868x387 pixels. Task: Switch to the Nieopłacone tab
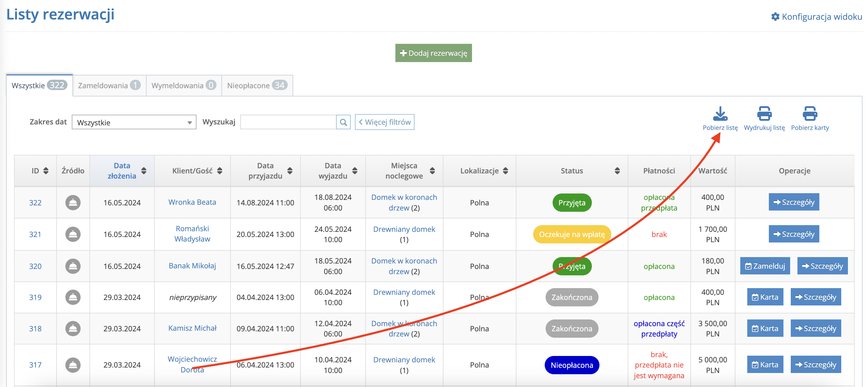pyautogui.click(x=257, y=85)
